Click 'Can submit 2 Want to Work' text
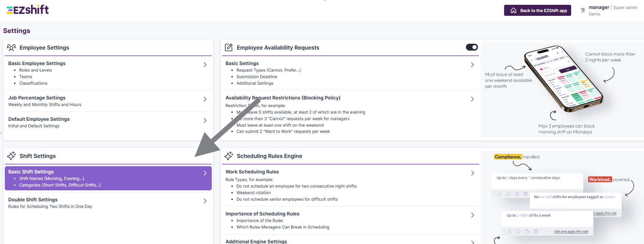Image resolution: width=644 pixels, height=244 pixels. click(283, 131)
